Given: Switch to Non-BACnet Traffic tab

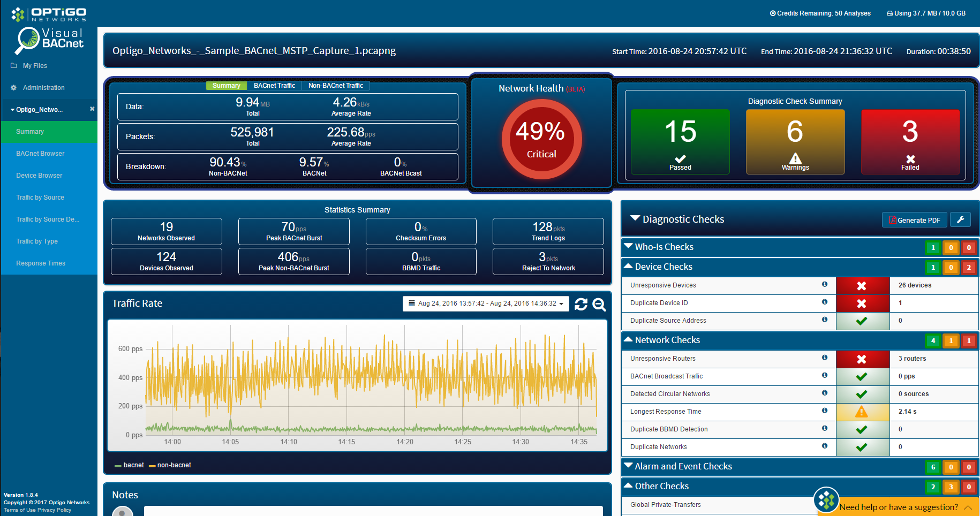Looking at the screenshot, I should (x=336, y=86).
